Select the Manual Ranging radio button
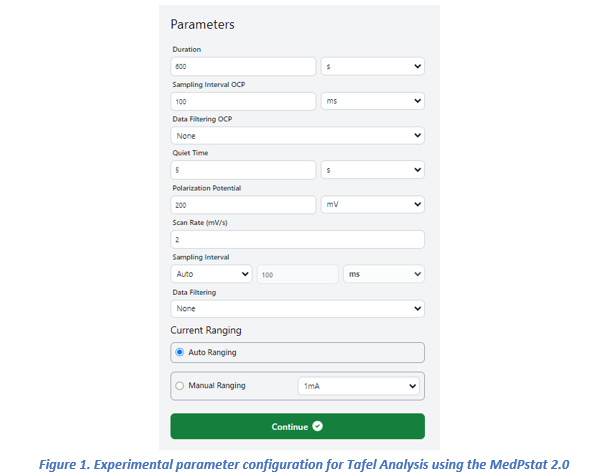Viewport: 600px width, 476px height. 180,385
